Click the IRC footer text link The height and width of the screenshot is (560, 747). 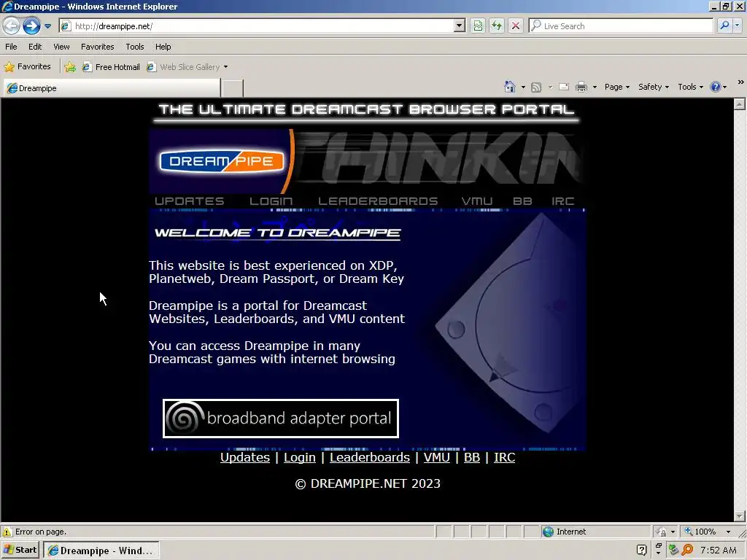pyautogui.click(x=505, y=458)
